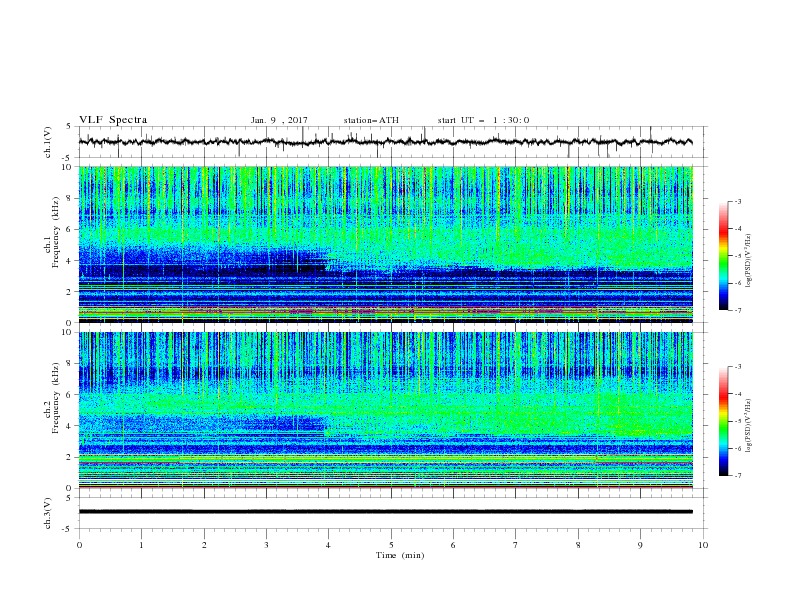792x612 pixels.
Task: Click the "5" voltage tick of ch.1 waveform
Action: click(x=69, y=126)
